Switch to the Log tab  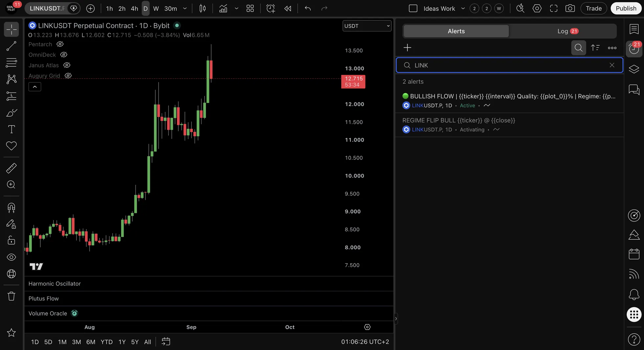567,31
